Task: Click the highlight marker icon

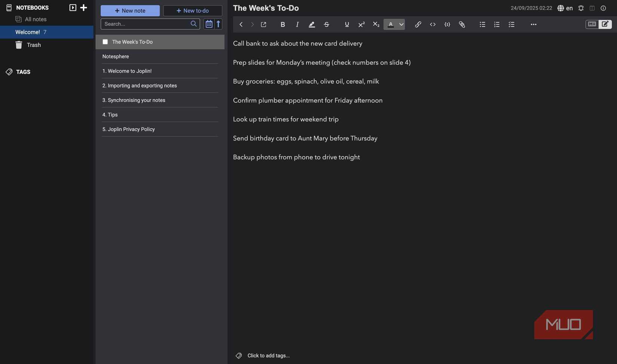Action: (x=311, y=24)
